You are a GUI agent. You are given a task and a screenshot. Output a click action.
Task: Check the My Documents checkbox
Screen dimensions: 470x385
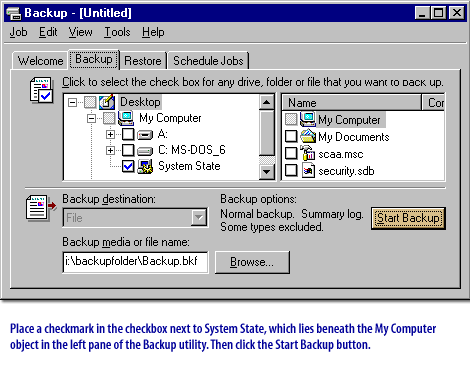(x=291, y=136)
